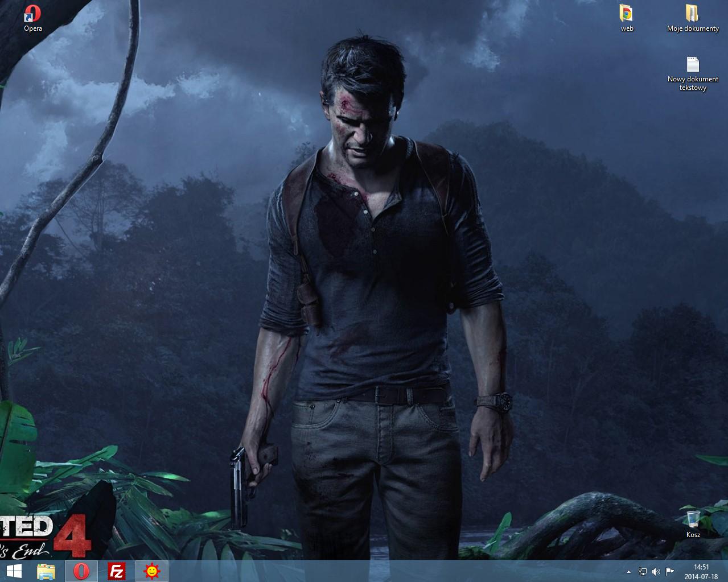Image resolution: width=728 pixels, height=582 pixels.
Task: Open the volume control tray icon
Action: [656, 571]
